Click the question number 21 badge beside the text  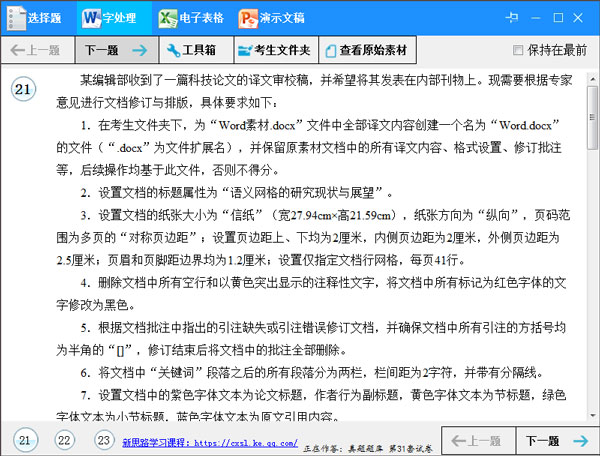tap(23, 90)
